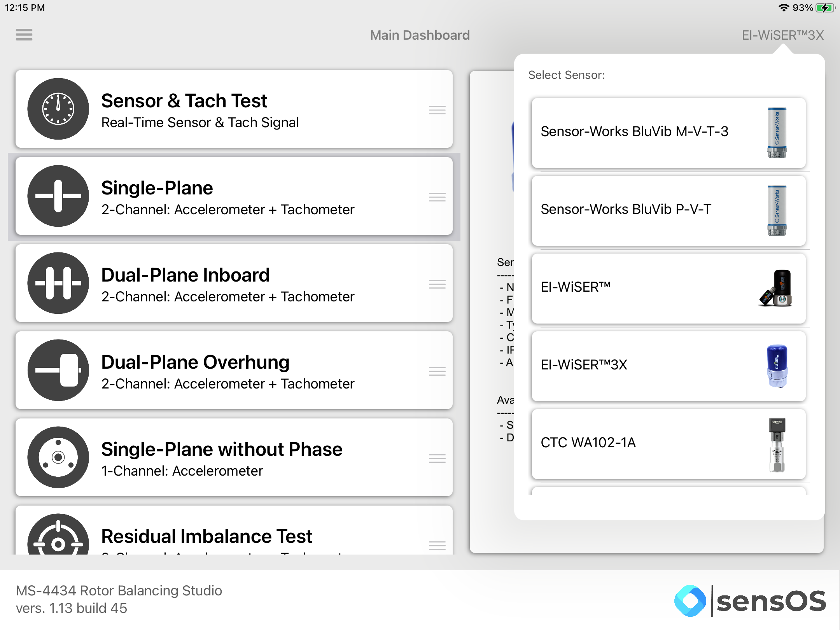Click the Dual-Plane Inboard rotor icon
Image resolution: width=840 pixels, height=630 pixels.
pyautogui.click(x=58, y=283)
